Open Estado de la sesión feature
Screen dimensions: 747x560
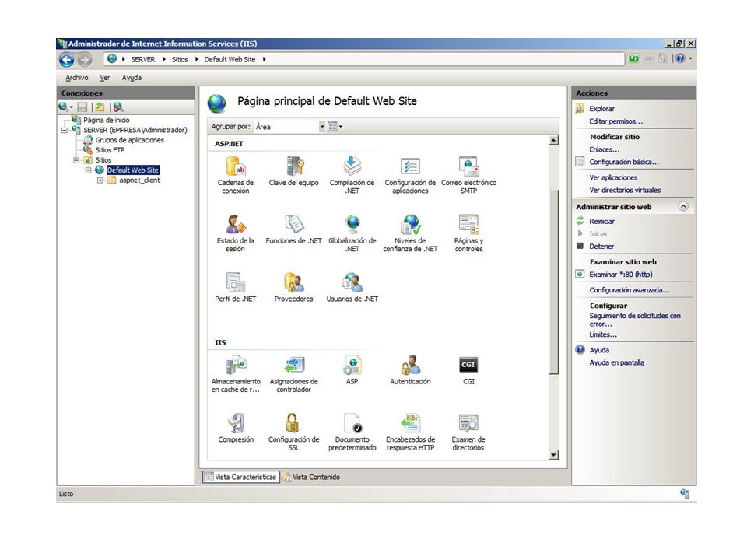(x=235, y=233)
